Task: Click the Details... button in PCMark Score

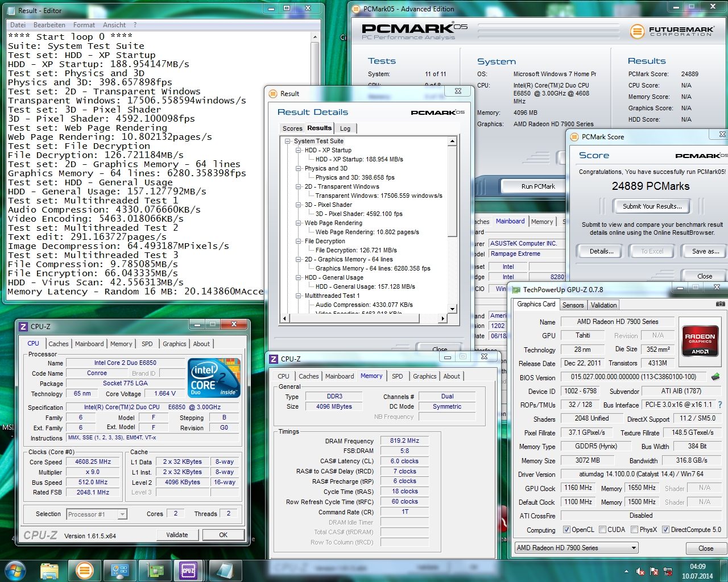Action: (601, 251)
